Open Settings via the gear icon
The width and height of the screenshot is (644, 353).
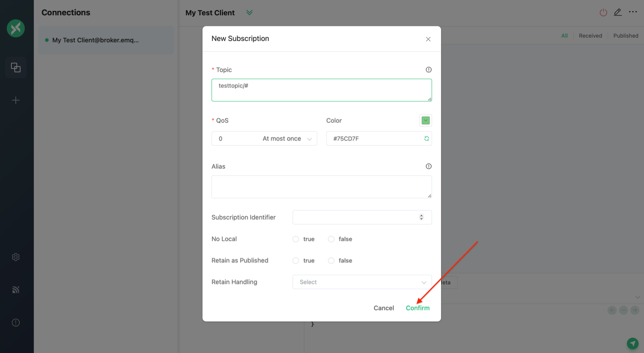click(x=16, y=257)
